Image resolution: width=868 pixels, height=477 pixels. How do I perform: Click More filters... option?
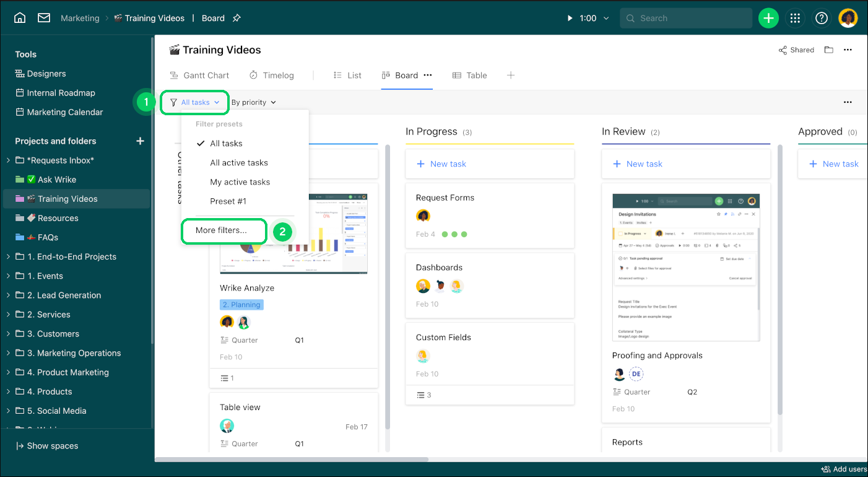point(222,230)
